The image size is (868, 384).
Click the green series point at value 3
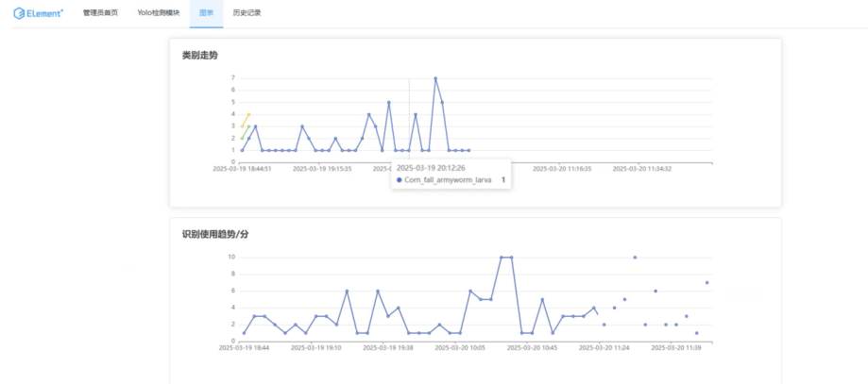tap(248, 126)
